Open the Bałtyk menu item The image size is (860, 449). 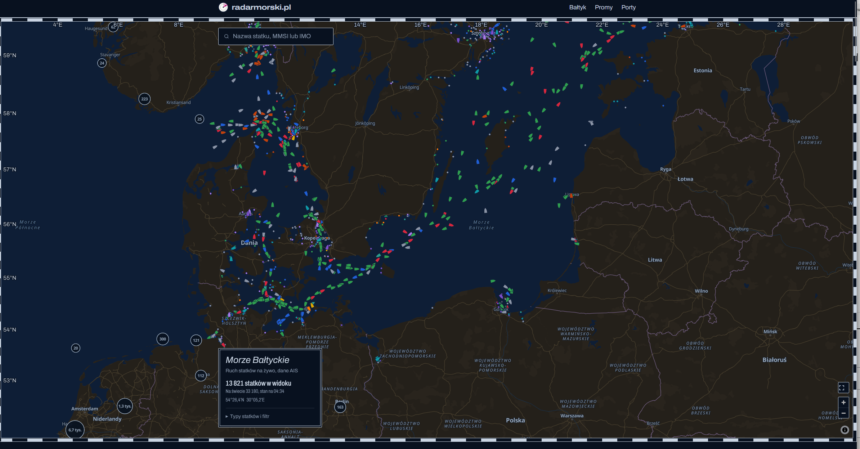[577, 8]
